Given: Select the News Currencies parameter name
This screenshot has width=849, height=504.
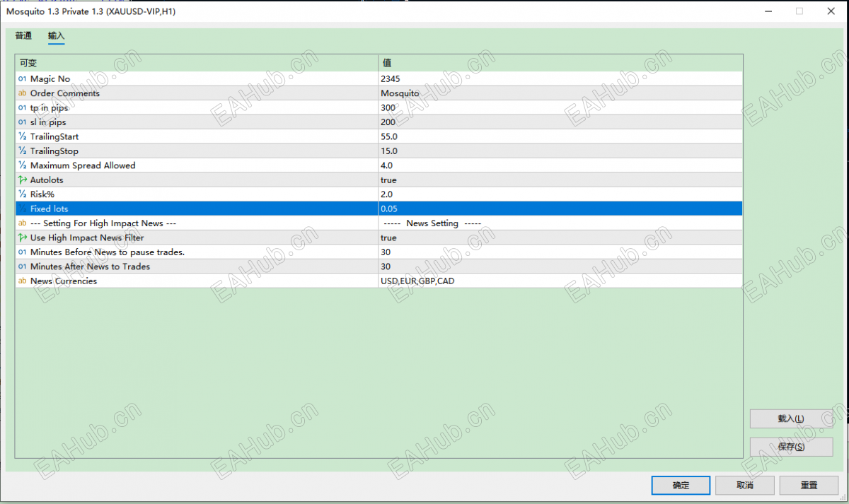Looking at the screenshot, I should [64, 281].
